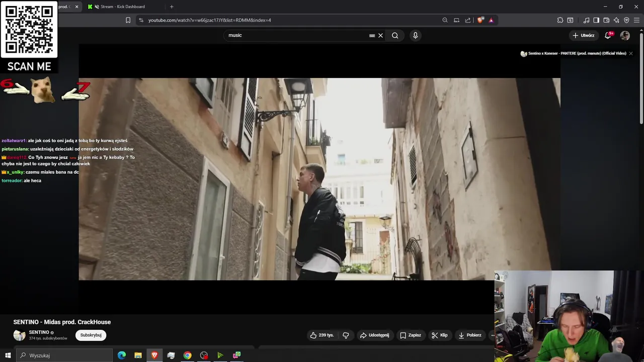Open Microsoft Edge from taskbar

(x=122, y=355)
